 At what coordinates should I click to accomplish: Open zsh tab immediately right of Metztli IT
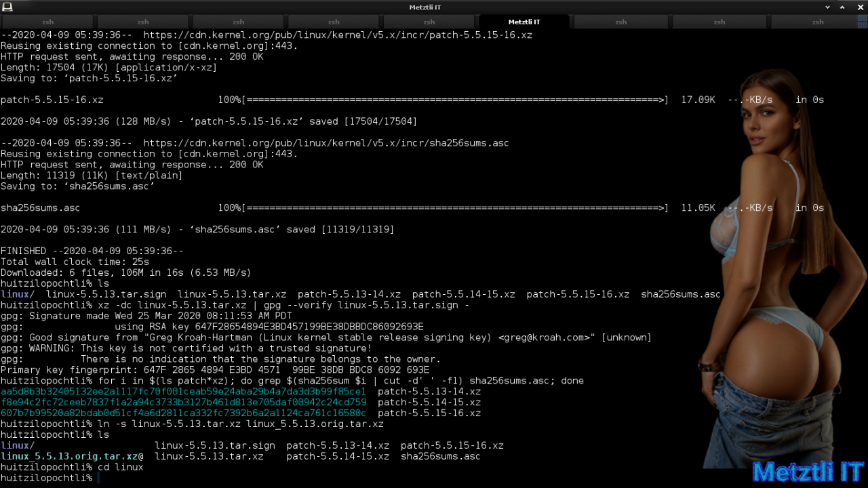click(620, 22)
